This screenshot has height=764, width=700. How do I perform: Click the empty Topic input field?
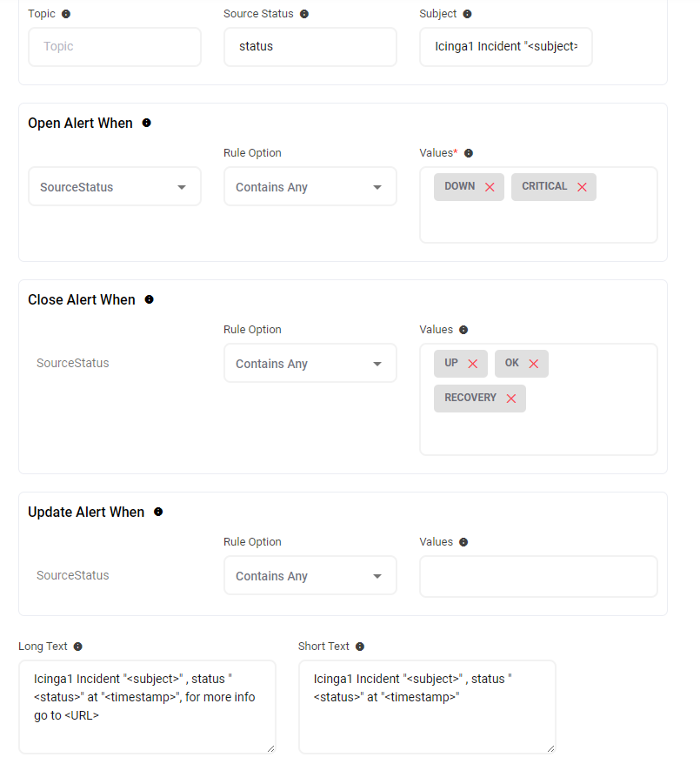coord(115,47)
